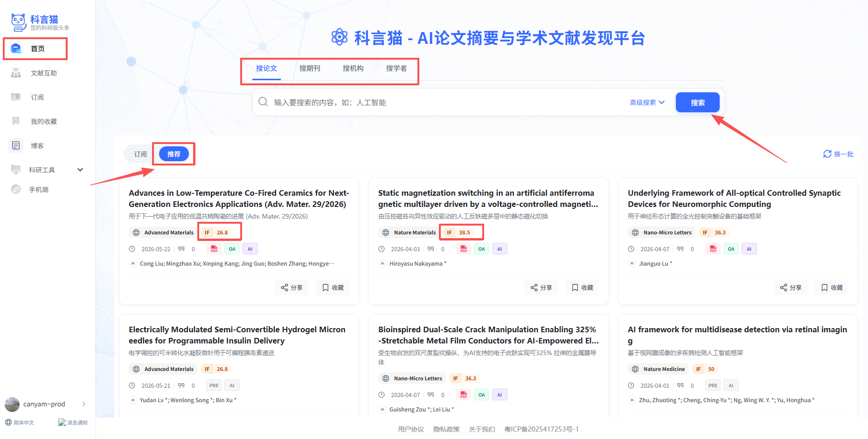Click the 科言猫 cat logo icon
The width and height of the screenshot is (868, 439).
tap(19, 22)
